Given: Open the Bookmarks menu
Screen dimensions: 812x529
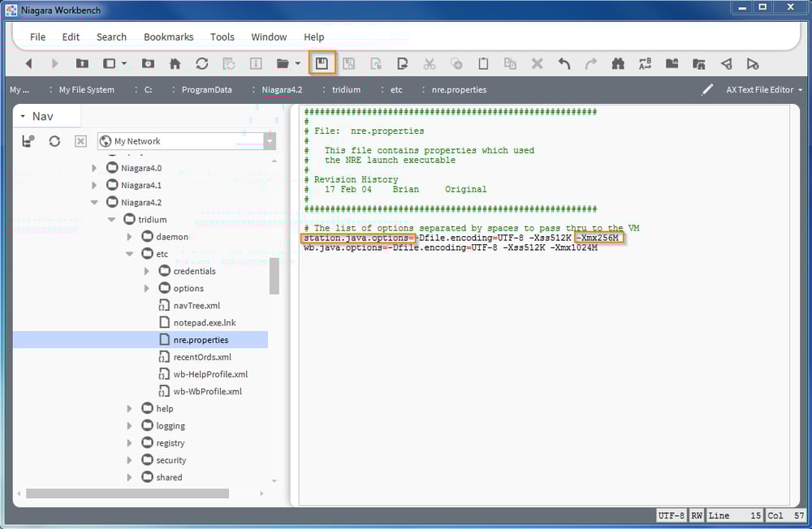Looking at the screenshot, I should click(x=168, y=37).
